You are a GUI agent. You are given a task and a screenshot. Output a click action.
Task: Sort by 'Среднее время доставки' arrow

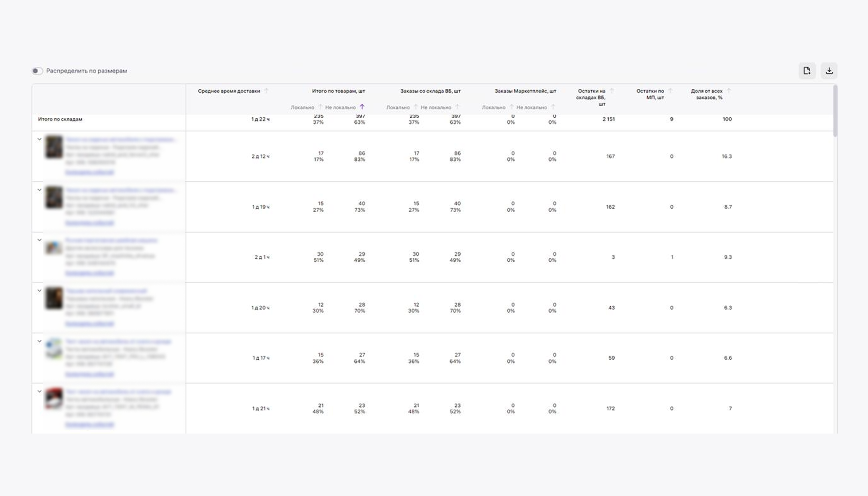[x=266, y=91]
